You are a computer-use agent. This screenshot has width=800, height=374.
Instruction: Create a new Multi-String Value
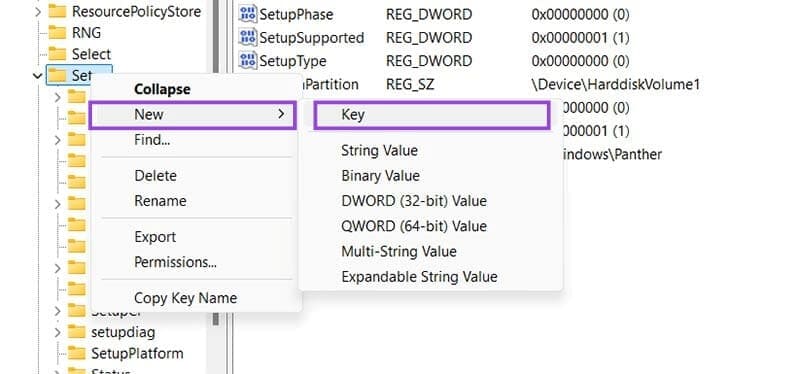398,251
